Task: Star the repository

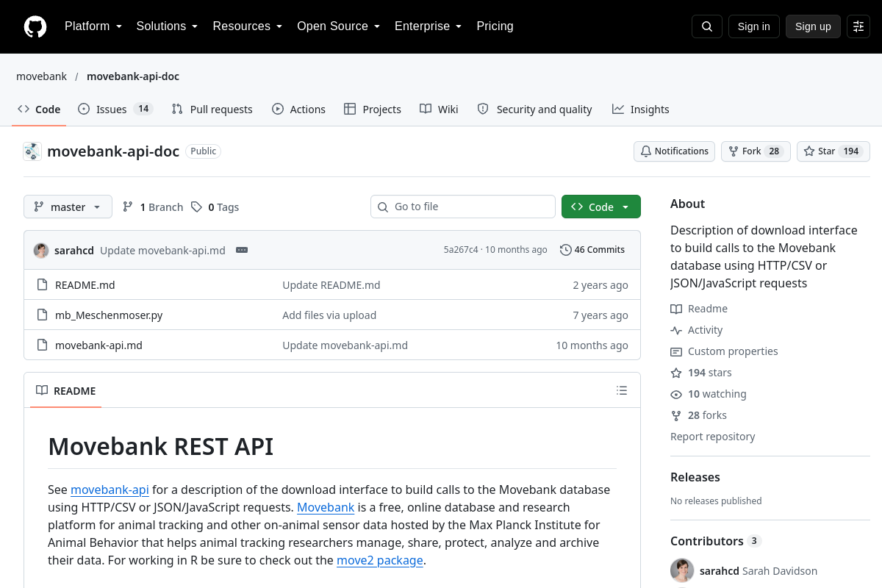Action: tap(833, 151)
